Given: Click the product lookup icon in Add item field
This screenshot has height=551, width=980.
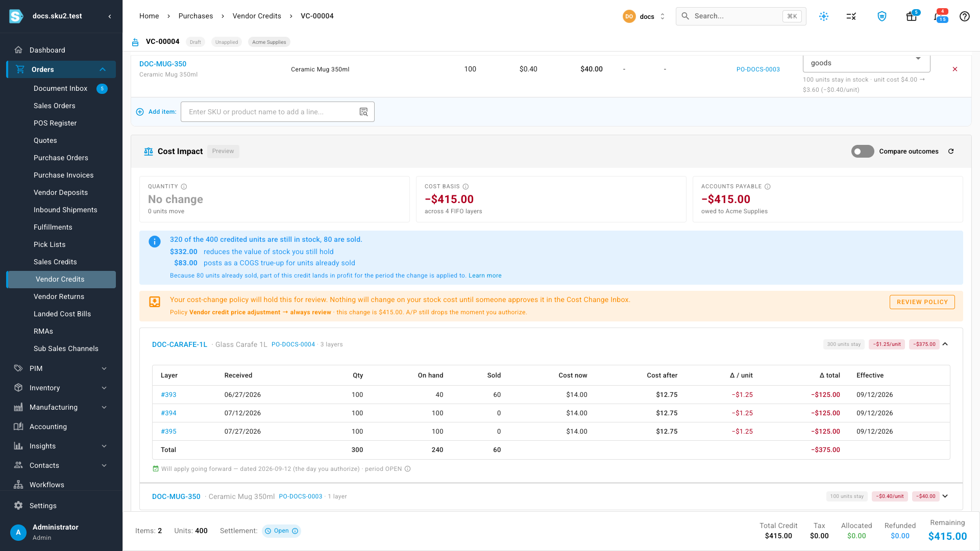Looking at the screenshot, I should click(x=363, y=112).
